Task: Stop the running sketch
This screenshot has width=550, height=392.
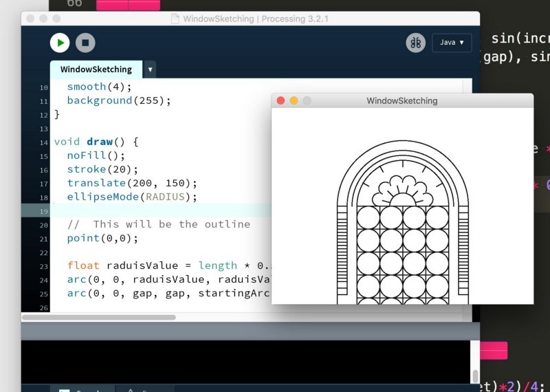Action: coord(85,43)
